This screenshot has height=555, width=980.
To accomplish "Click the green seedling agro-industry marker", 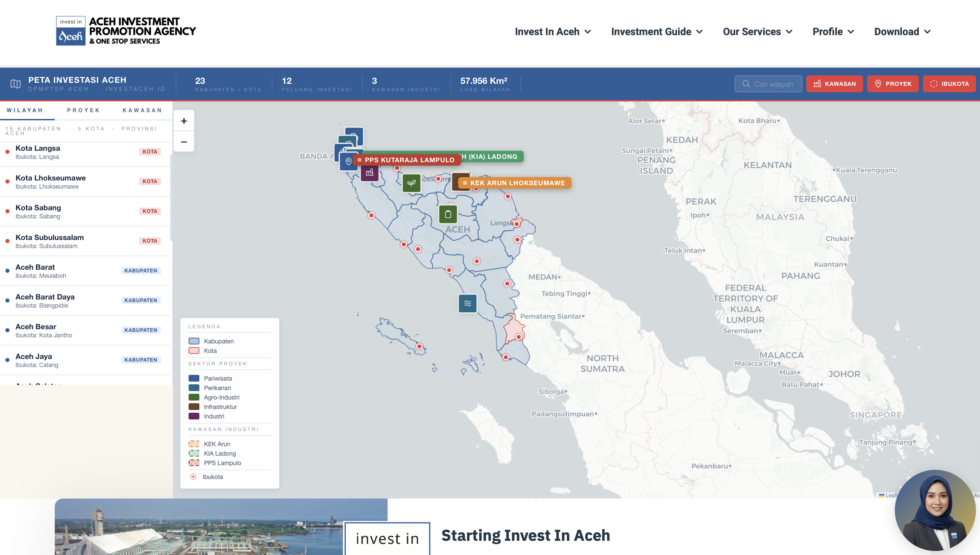I will coord(412,183).
